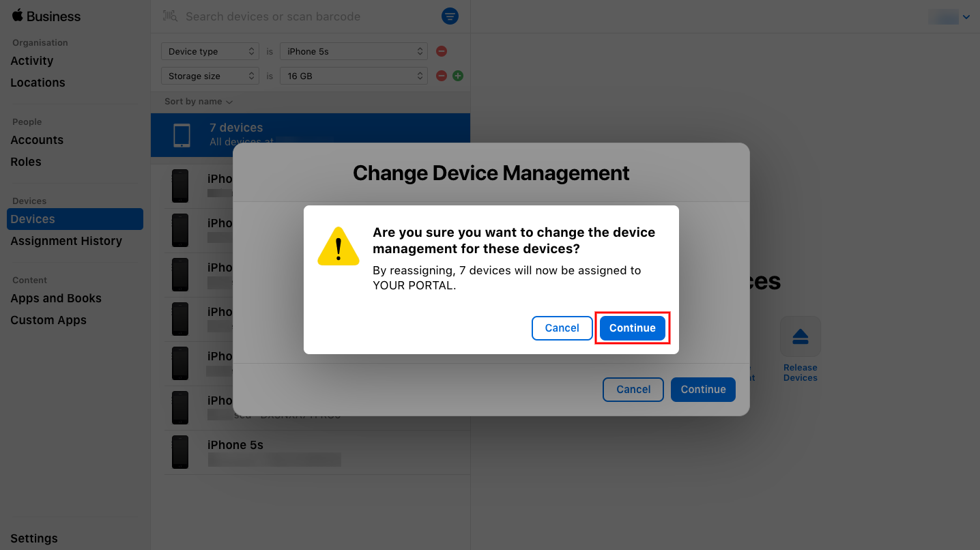The image size is (980, 550).
Task: Open the Storage size filter dropdown
Action: tap(210, 76)
